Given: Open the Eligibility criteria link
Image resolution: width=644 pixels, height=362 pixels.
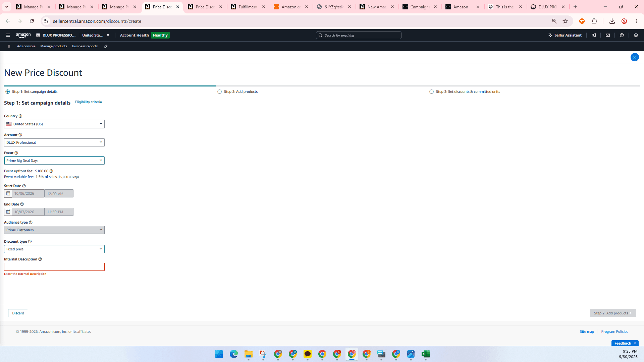Looking at the screenshot, I should pyautogui.click(x=88, y=102).
